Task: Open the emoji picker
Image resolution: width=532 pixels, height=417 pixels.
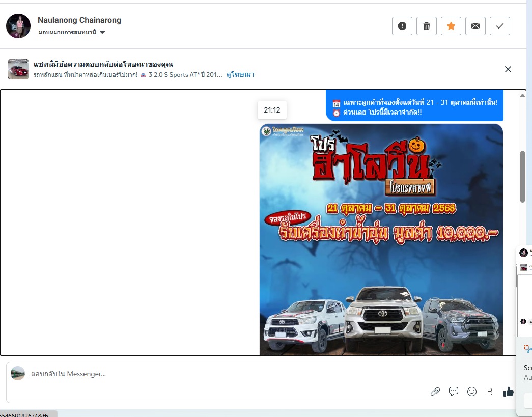Action: (x=472, y=392)
